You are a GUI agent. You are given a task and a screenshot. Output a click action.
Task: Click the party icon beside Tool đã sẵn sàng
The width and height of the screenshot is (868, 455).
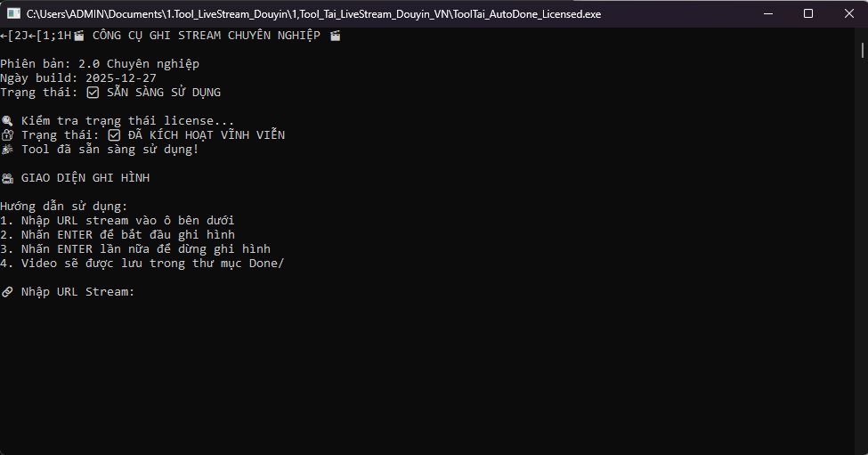7,150
